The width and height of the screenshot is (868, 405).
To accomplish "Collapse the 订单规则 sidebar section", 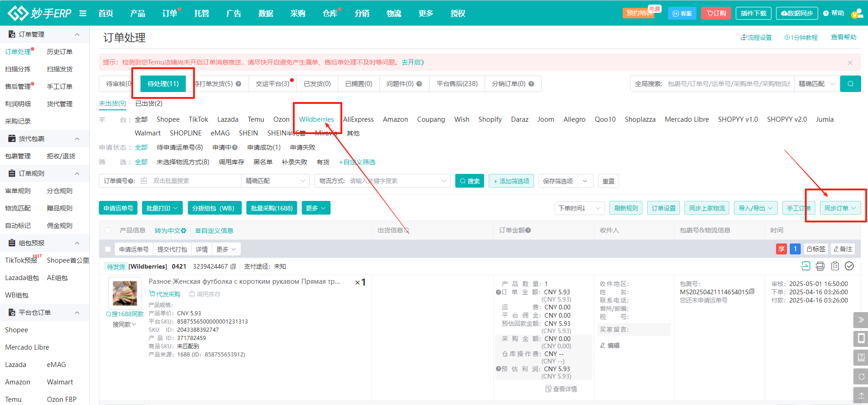I will (x=77, y=173).
